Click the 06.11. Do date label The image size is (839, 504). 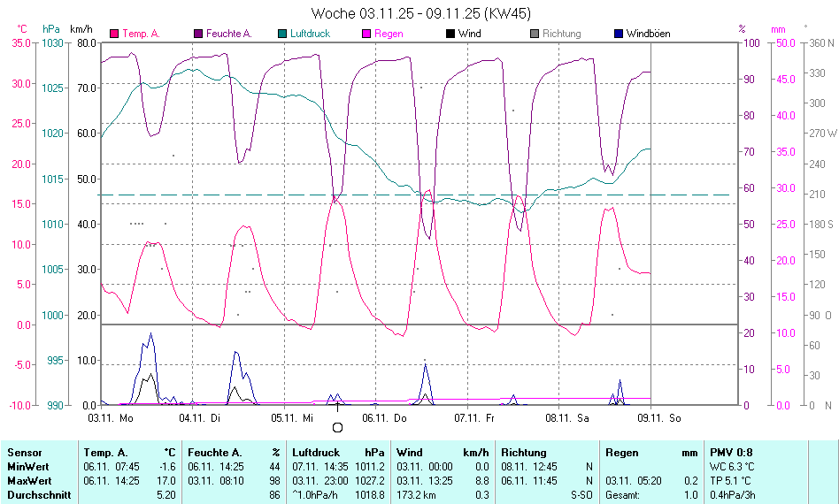click(x=385, y=416)
